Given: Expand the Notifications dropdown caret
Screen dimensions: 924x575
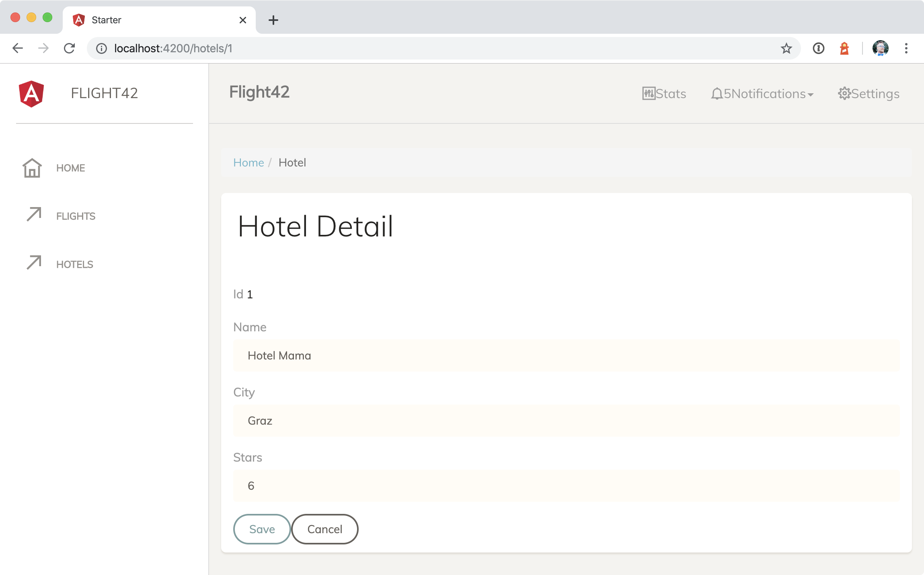Looking at the screenshot, I should (x=811, y=95).
